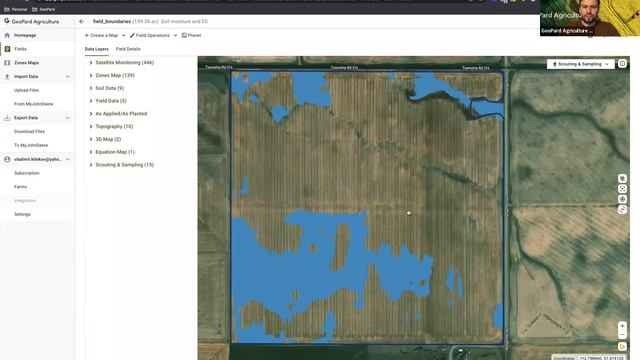The image size is (640, 360).
Task: Click the Export Data download icon
Action: (7, 118)
